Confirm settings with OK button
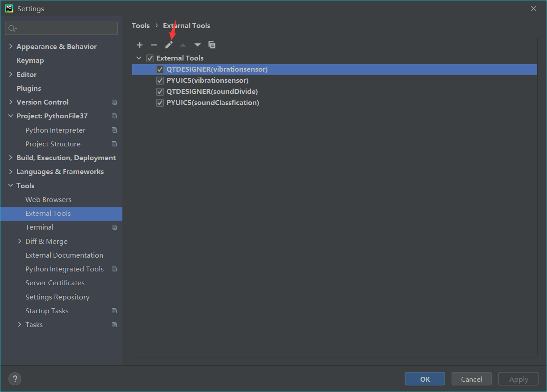 tap(425, 379)
